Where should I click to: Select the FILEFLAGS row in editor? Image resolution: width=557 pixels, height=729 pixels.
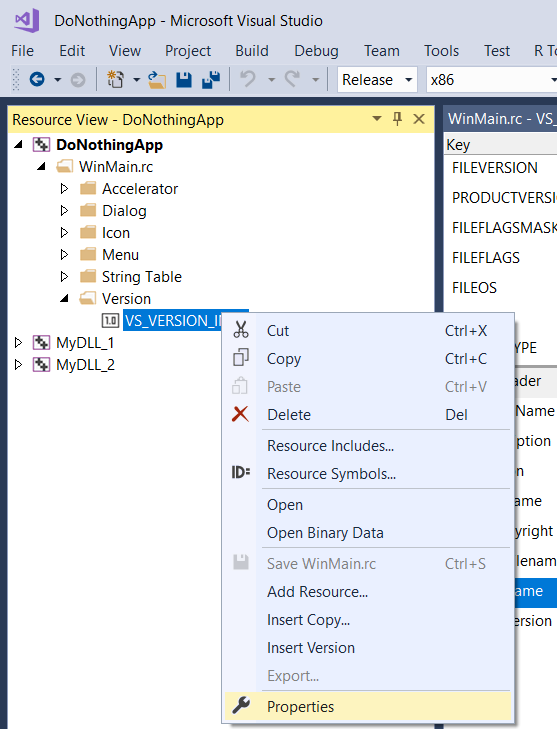[x=501, y=257]
